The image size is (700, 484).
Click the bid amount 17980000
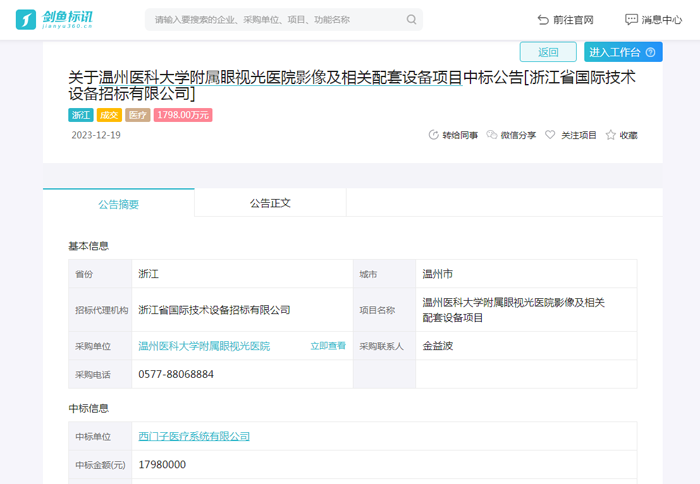[x=162, y=465]
